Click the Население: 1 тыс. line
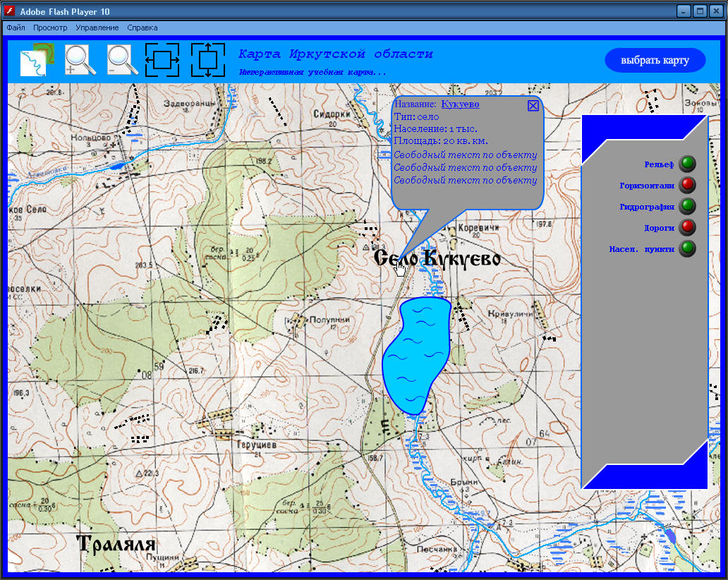 click(x=435, y=128)
